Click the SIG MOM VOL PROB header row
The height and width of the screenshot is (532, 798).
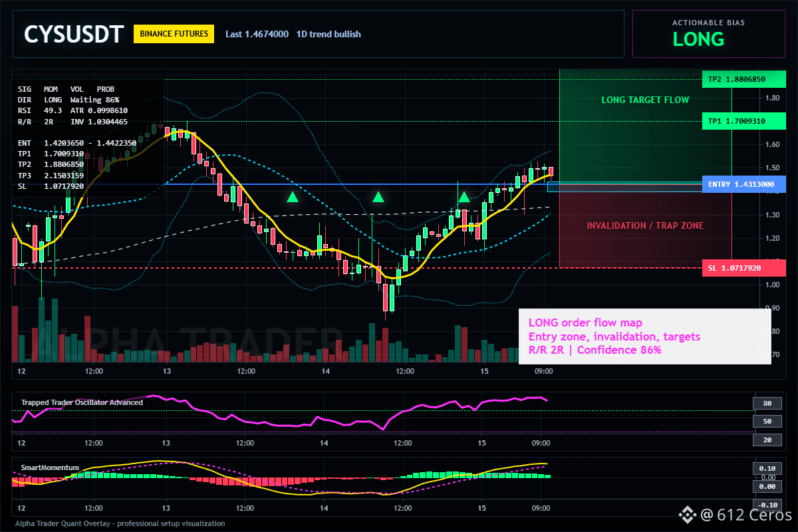66,88
